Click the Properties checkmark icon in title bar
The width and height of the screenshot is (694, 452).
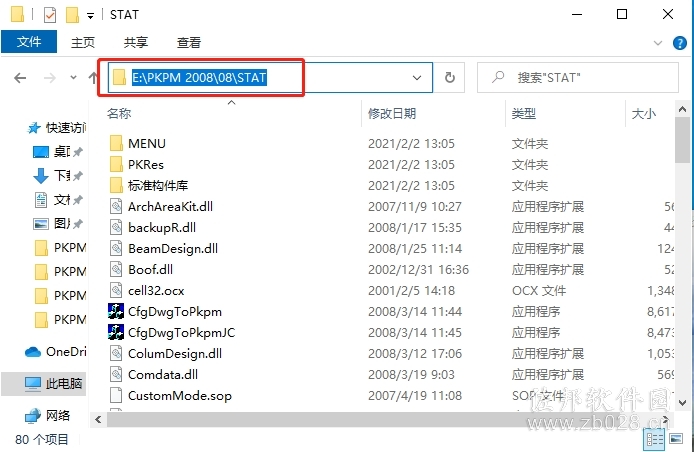[50, 15]
